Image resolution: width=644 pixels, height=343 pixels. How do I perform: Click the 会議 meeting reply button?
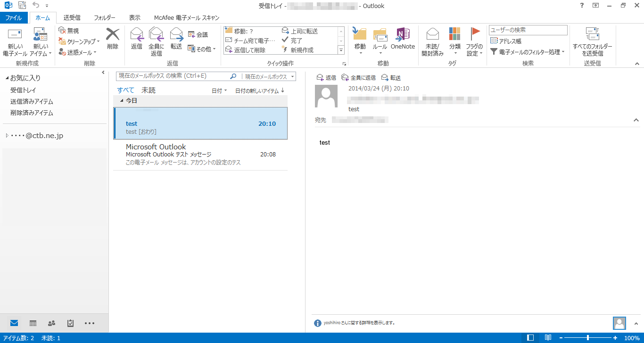point(198,34)
